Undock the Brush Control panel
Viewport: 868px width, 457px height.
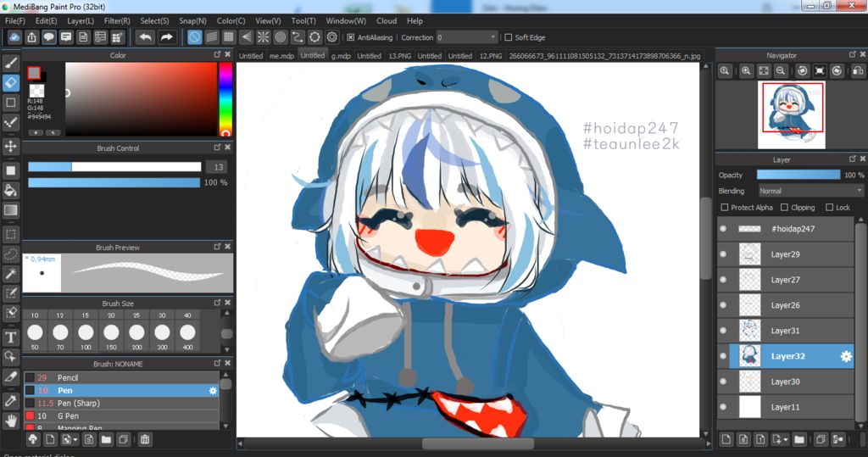tap(217, 148)
